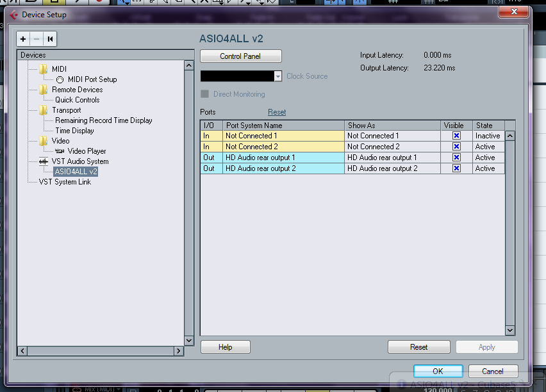Click the minus button to remove a device

coord(37,39)
